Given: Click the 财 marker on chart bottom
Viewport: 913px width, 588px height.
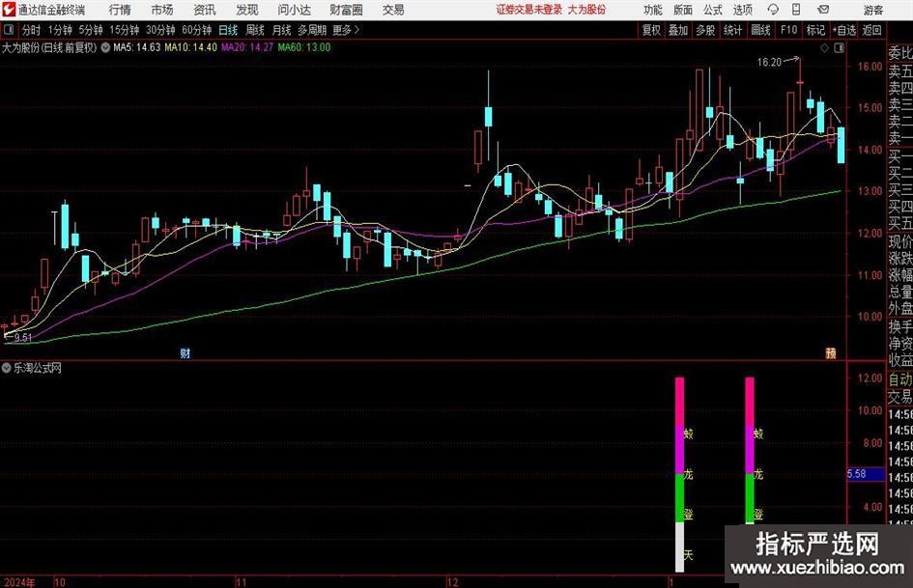Looking at the screenshot, I should point(185,352).
